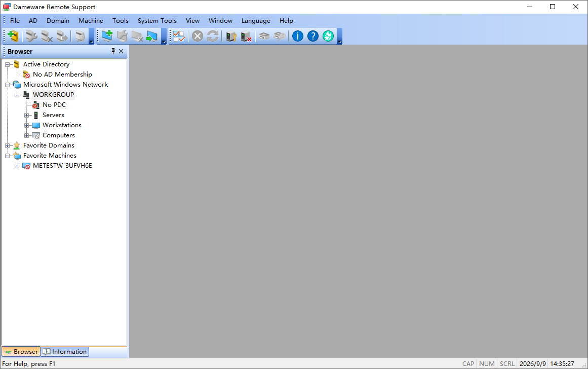
Task: Click the monitor icon with green arrow
Action: pos(152,36)
